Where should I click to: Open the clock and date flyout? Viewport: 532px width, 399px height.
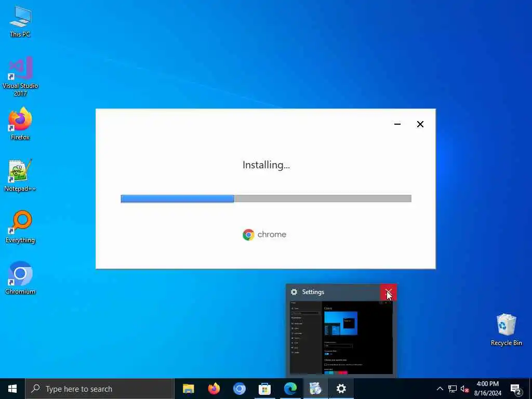coord(487,389)
